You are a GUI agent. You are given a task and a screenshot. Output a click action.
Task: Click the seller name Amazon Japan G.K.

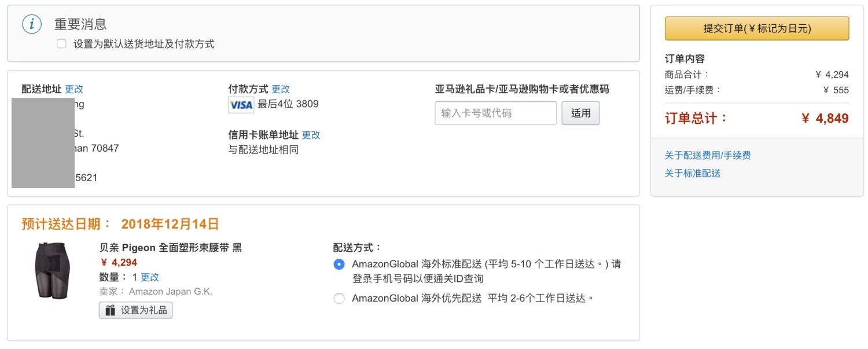point(170,292)
